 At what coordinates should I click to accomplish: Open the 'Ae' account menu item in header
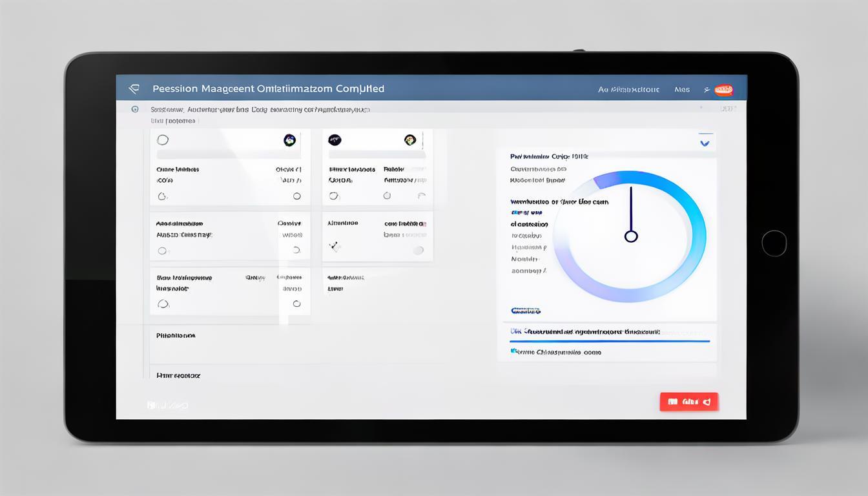click(x=628, y=90)
